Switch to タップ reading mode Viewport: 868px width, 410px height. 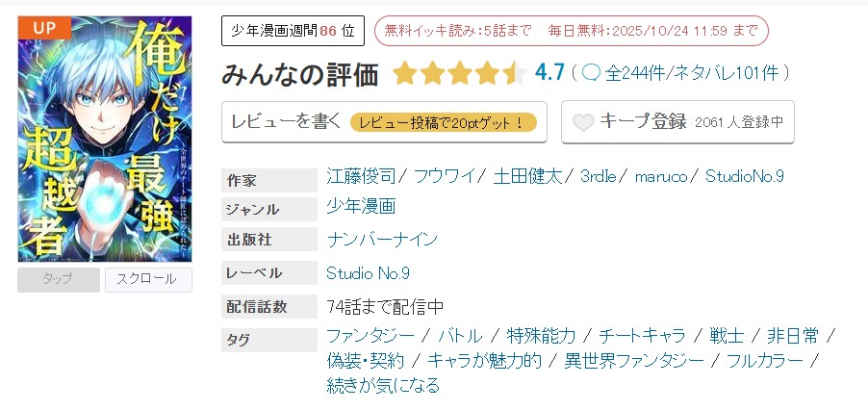click(59, 280)
